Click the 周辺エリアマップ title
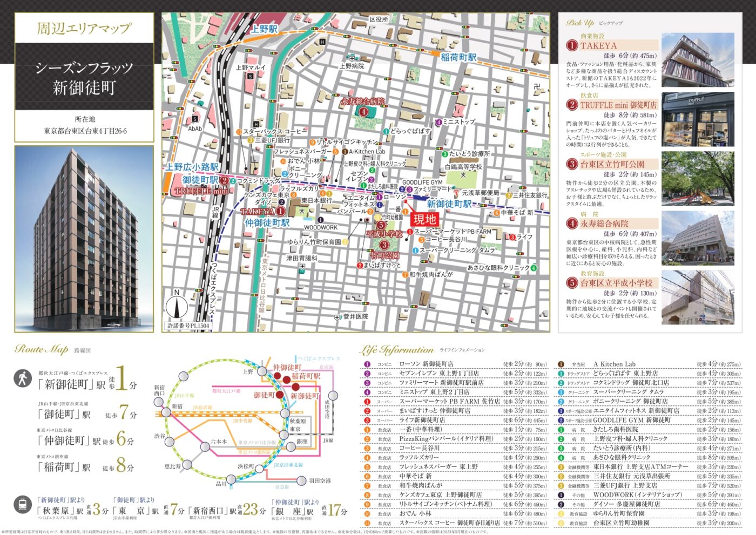Image resolution: width=756 pixels, height=535 pixels. pos(84,28)
